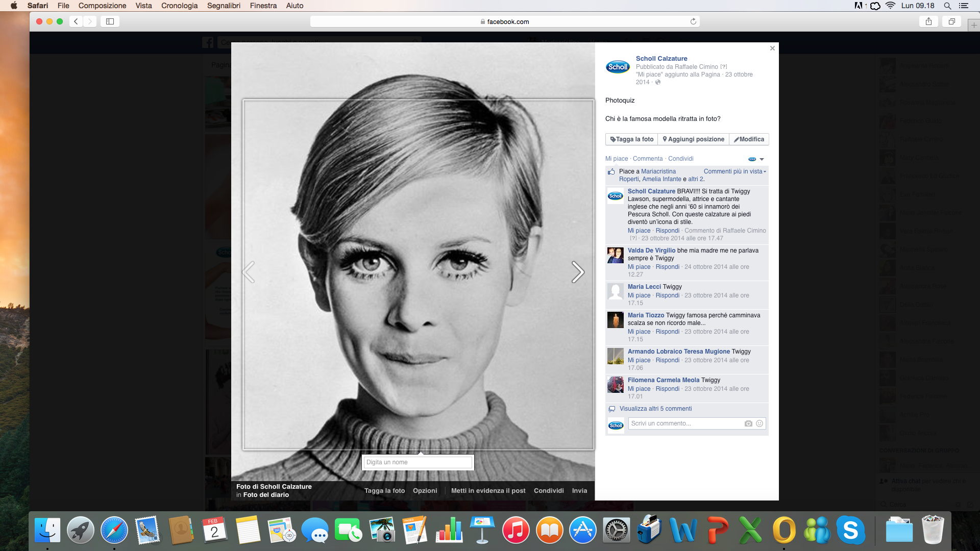The height and width of the screenshot is (551, 980).
Task: Close the photo viewer with the X
Action: (772, 48)
